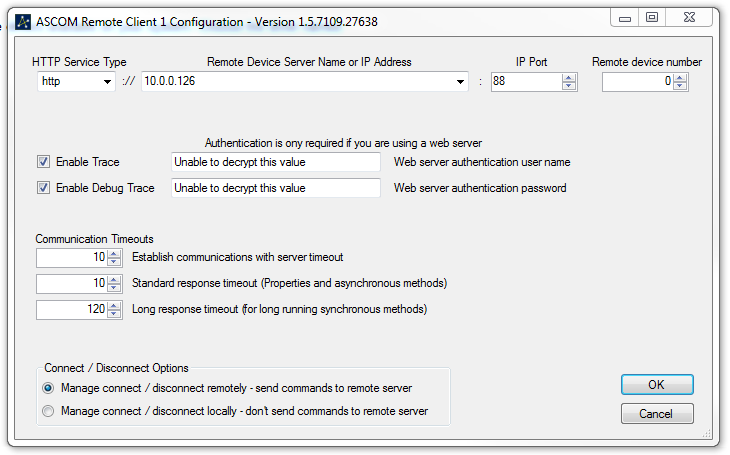Screen dimensions: 730x455
Task: Click 'Establish communications with server timeout' text
Action: click(x=237, y=257)
